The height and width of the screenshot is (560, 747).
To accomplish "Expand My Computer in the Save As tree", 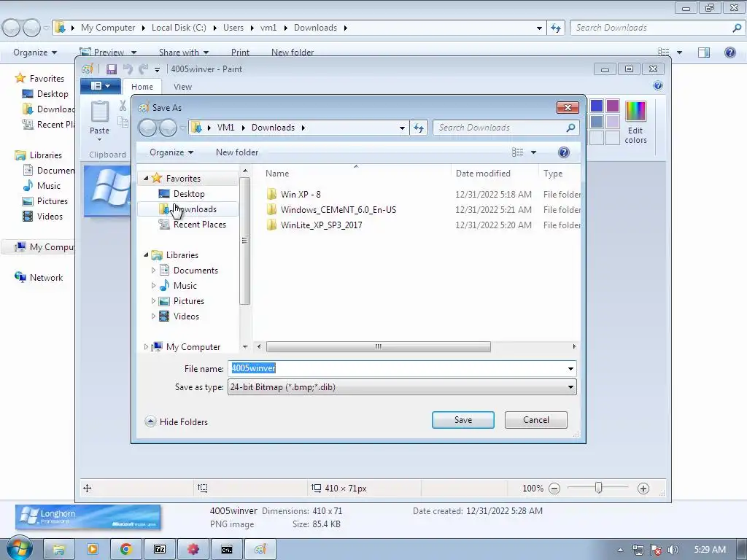I will 146,346.
